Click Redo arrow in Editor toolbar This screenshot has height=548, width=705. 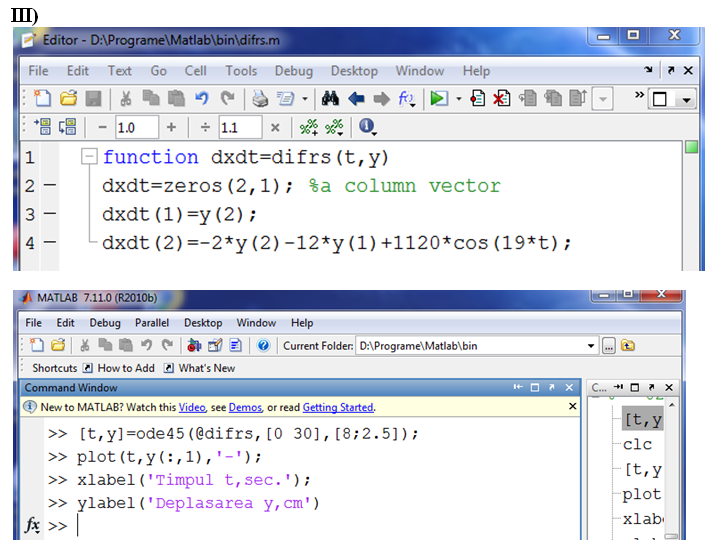(228, 98)
